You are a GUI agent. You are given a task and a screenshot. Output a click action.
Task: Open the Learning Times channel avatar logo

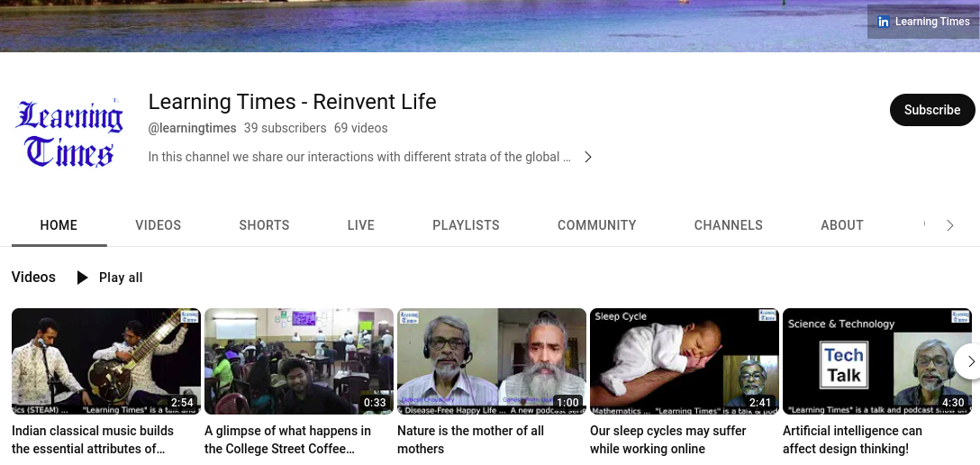tap(68, 133)
